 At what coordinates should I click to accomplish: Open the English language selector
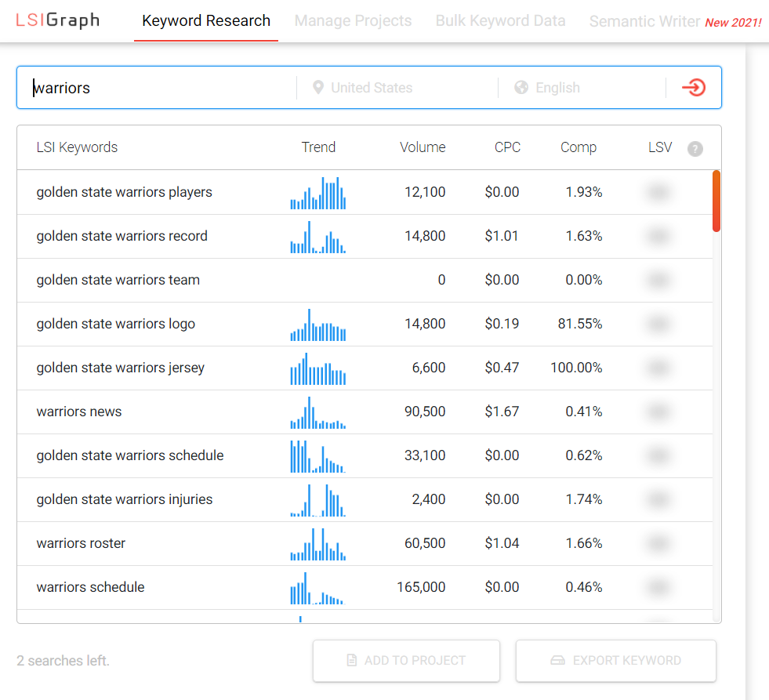[x=582, y=87]
